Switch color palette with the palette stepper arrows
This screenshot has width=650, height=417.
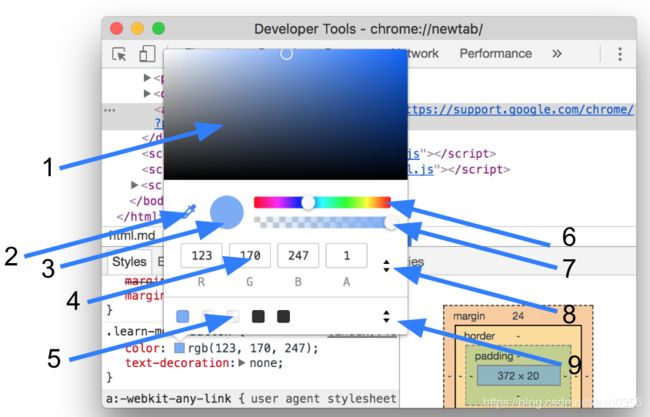[x=386, y=317]
